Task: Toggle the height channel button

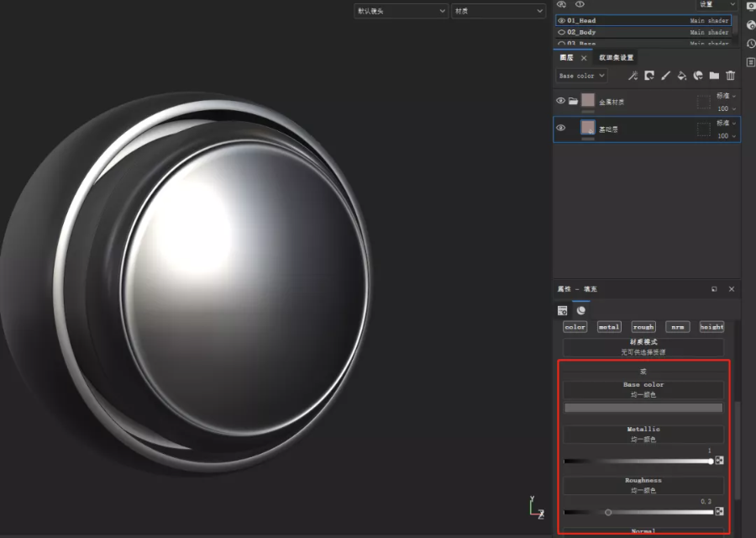Action: 711,327
